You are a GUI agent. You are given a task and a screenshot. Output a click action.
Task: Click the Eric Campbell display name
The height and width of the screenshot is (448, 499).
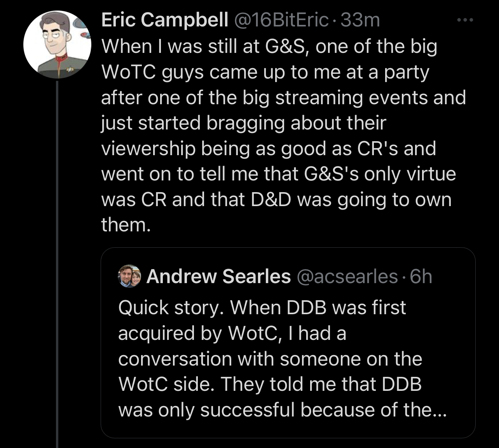pos(165,20)
